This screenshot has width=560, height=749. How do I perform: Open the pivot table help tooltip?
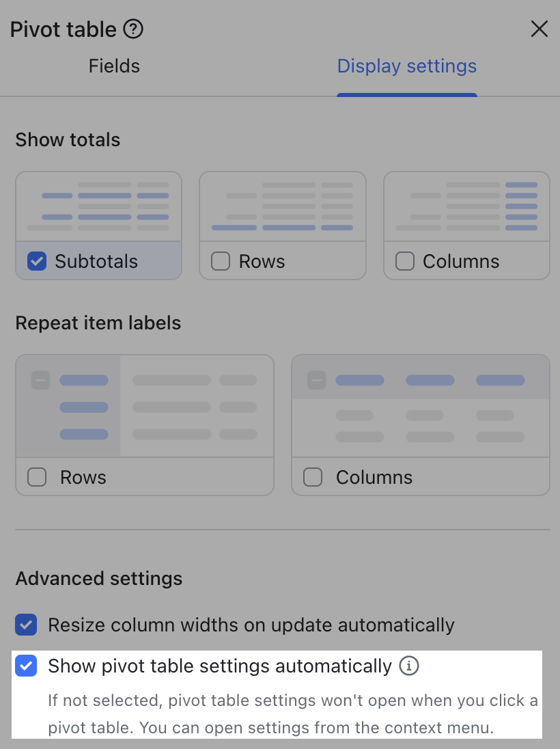pos(135,29)
